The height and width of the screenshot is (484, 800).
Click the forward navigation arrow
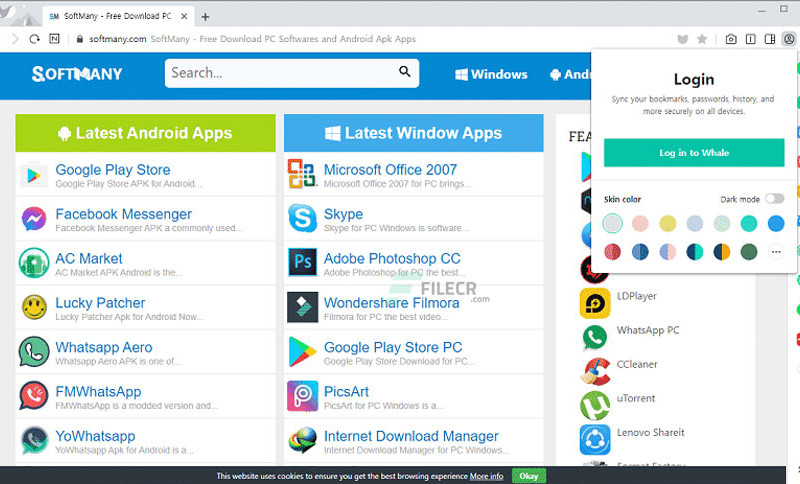tap(15, 39)
